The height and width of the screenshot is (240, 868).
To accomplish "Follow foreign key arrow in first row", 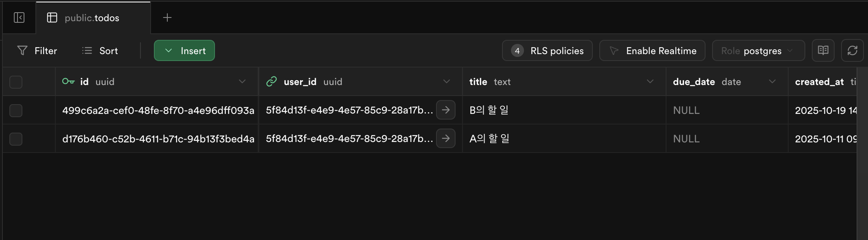I will tap(446, 110).
